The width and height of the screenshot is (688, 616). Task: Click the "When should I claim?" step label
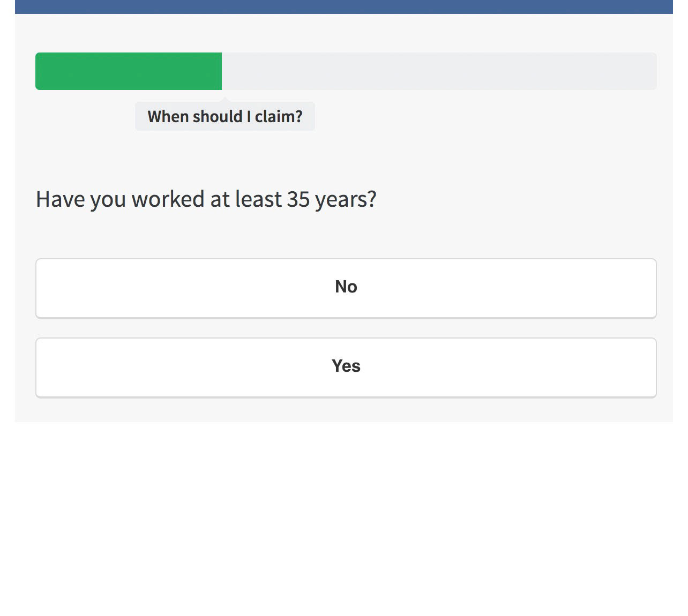click(225, 116)
